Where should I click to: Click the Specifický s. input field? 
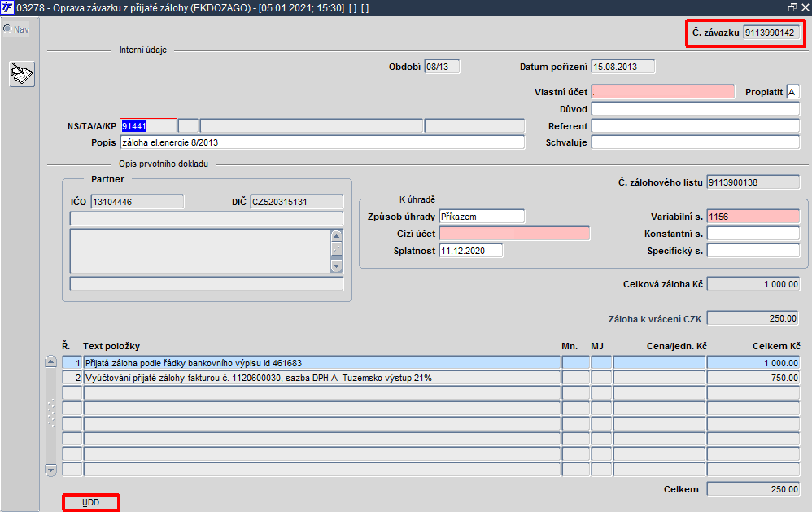[753, 251]
